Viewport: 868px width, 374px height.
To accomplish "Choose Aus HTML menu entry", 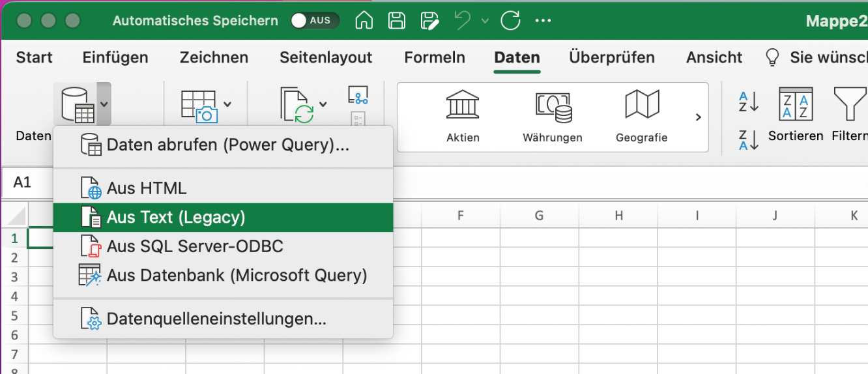I will [x=224, y=189].
